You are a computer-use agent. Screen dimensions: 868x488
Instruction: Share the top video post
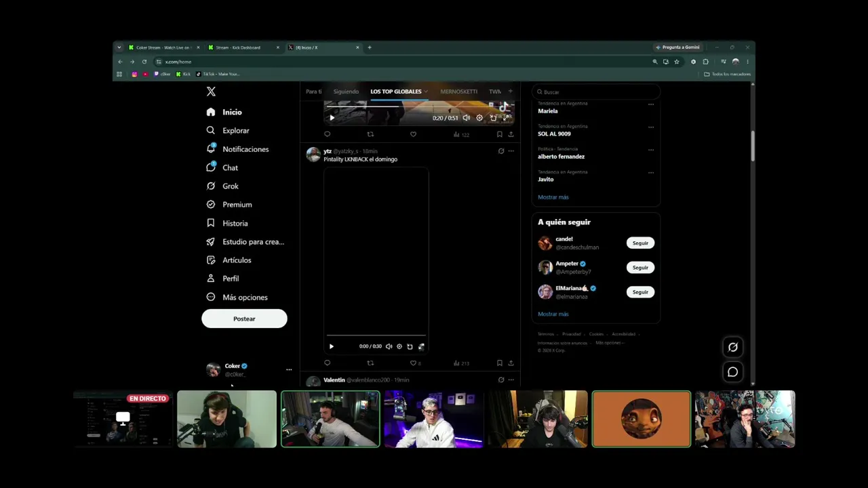tap(511, 134)
